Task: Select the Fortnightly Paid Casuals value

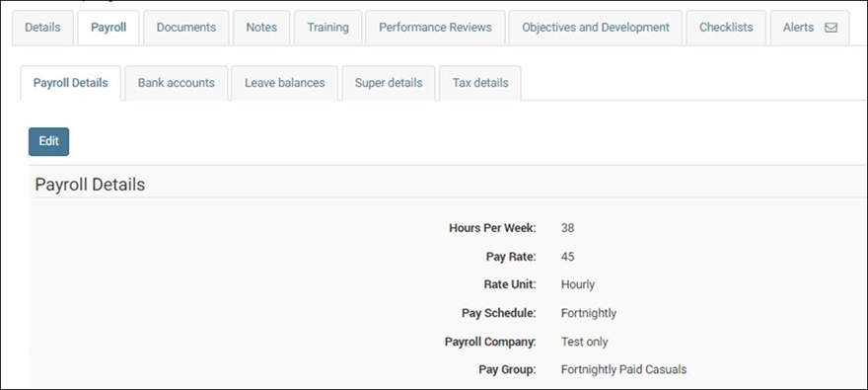Action: click(623, 369)
